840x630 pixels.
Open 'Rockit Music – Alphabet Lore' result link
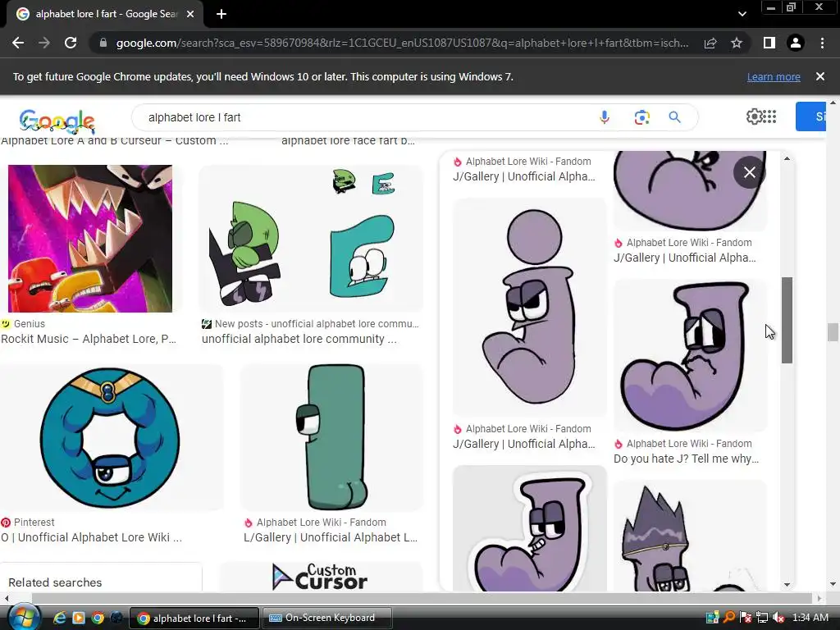(x=89, y=339)
